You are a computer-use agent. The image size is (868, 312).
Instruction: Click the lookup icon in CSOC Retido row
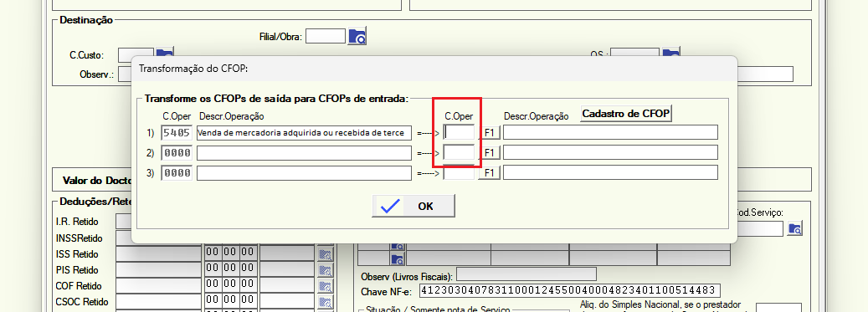(325, 302)
